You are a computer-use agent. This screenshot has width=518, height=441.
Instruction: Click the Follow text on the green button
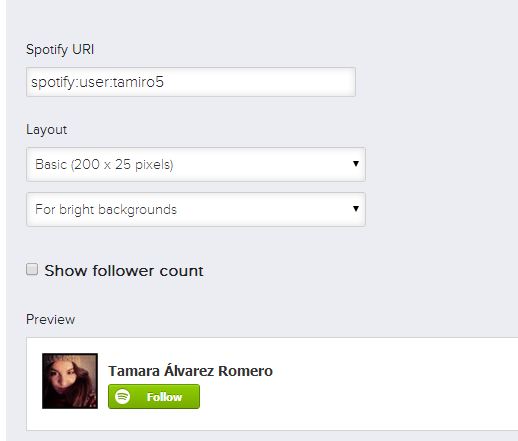tap(164, 397)
